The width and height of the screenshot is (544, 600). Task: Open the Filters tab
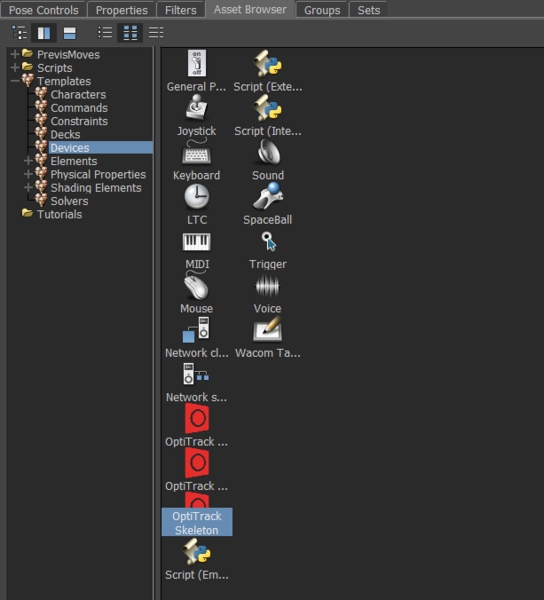(x=181, y=10)
